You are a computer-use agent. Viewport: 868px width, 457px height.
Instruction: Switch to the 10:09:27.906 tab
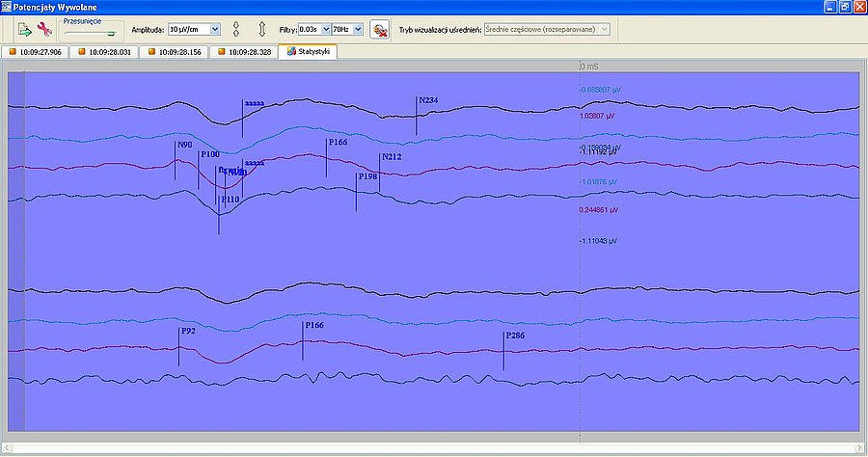35,52
